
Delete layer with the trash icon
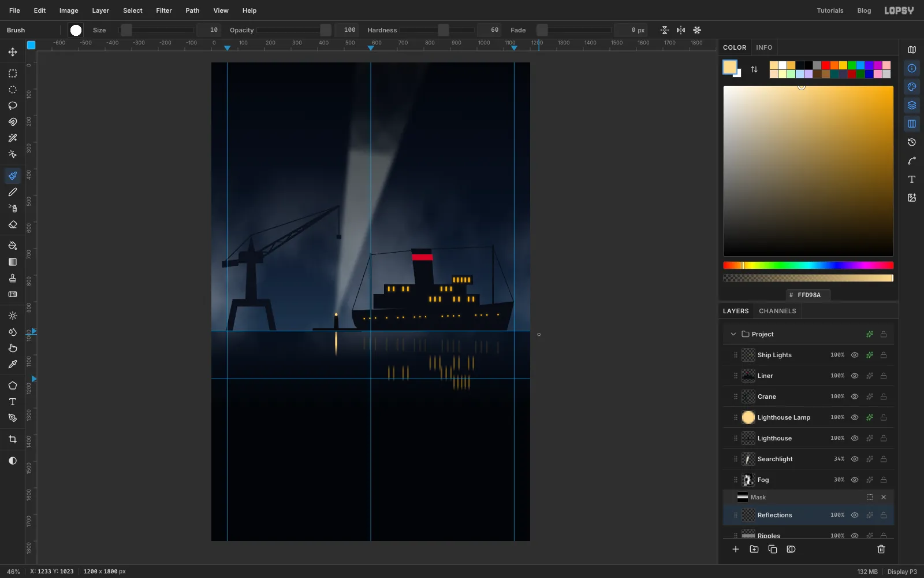881,549
